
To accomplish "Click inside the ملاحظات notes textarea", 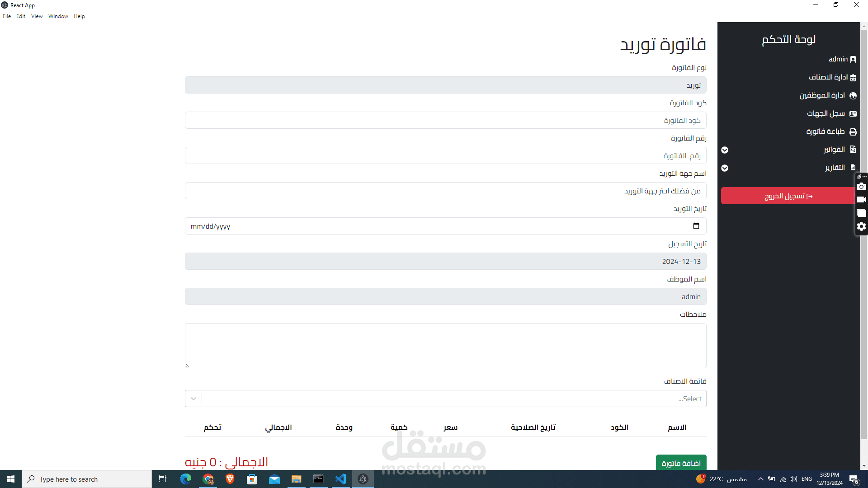I will click(445, 345).
